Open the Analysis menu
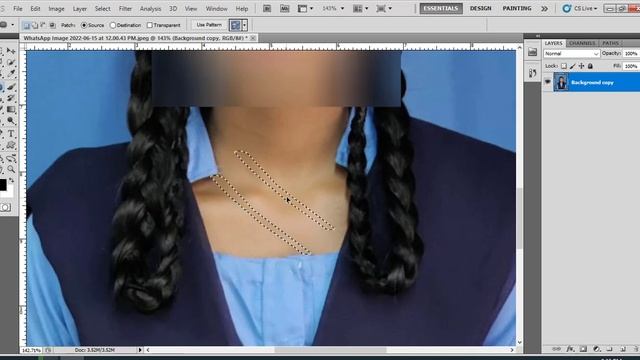 pyautogui.click(x=151, y=8)
